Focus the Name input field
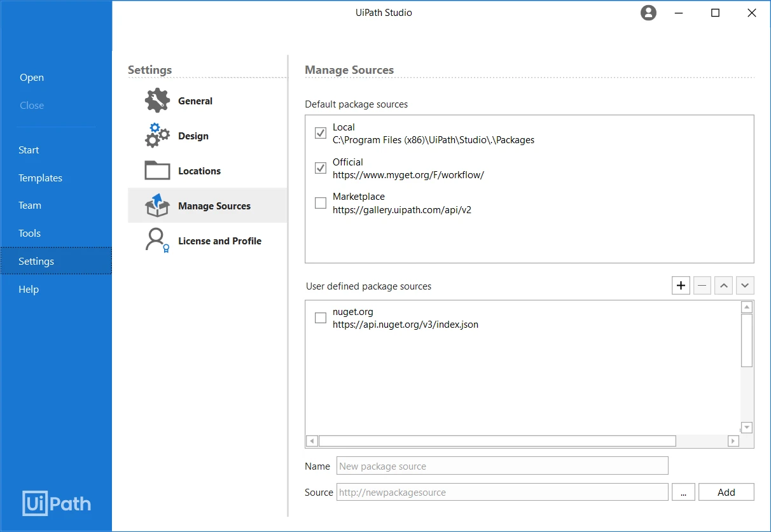This screenshot has width=771, height=532. coord(502,466)
